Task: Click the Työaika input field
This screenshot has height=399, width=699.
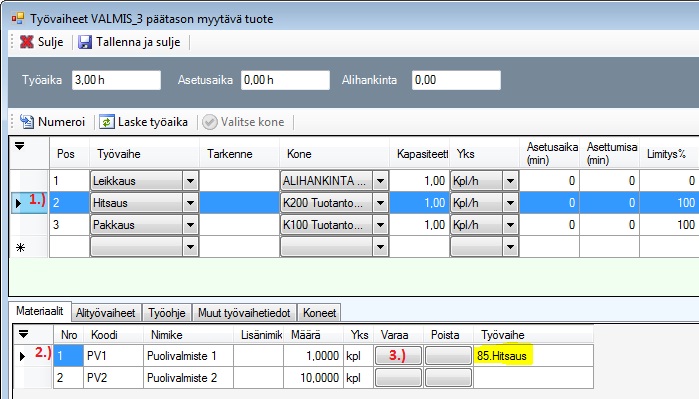Action: tap(116, 80)
